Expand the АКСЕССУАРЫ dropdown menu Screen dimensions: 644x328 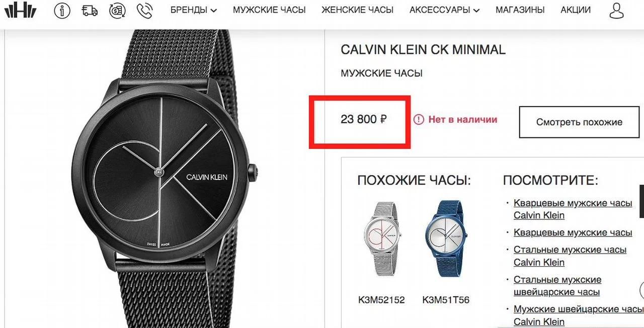click(444, 10)
